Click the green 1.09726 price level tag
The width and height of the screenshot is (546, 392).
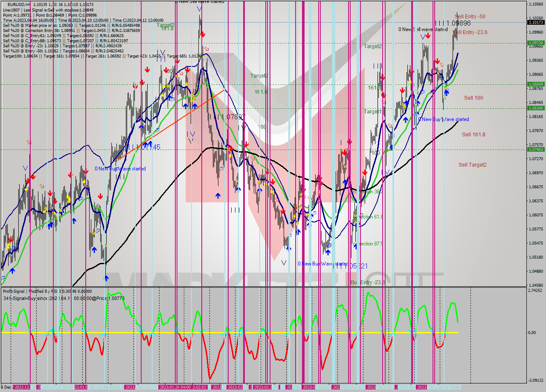536,43
